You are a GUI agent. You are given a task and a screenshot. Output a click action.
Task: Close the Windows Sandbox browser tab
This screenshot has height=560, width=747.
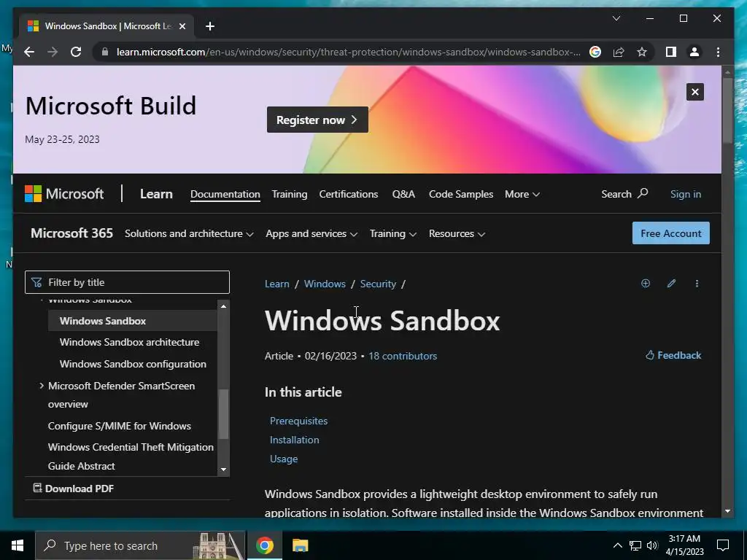pos(182,26)
